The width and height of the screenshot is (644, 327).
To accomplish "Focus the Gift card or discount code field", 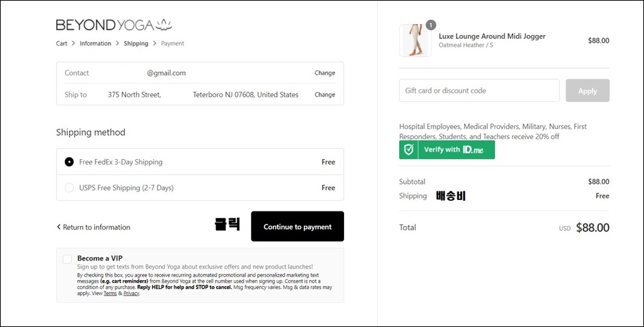I will tap(479, 91).
